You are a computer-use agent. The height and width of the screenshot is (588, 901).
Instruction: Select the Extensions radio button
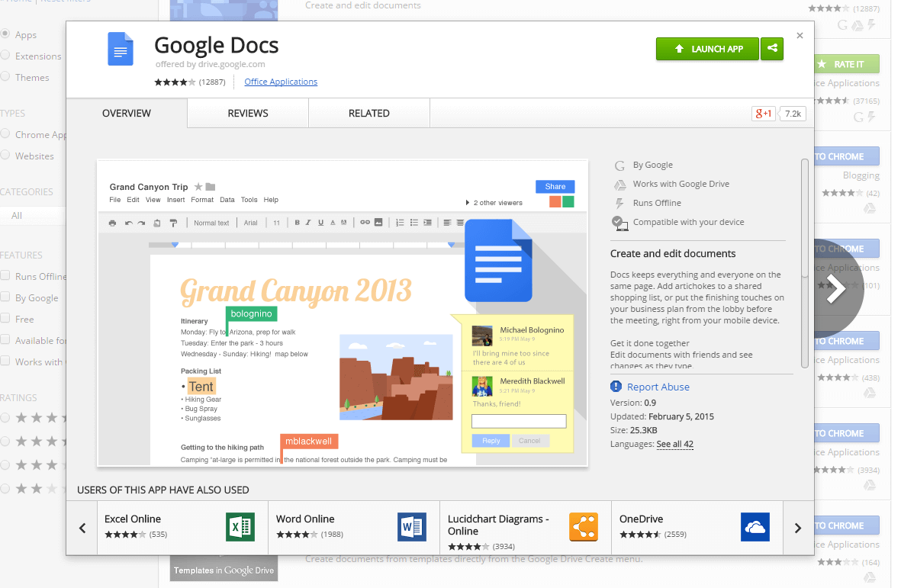click(x=5, y=55)
